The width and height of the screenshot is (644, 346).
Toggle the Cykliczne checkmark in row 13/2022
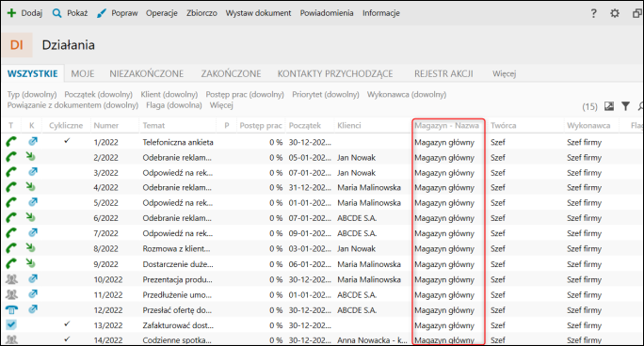tap(67, 323)
